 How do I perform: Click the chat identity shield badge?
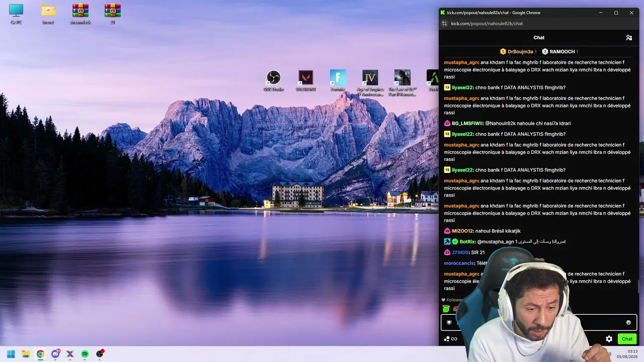coord(449,322)
